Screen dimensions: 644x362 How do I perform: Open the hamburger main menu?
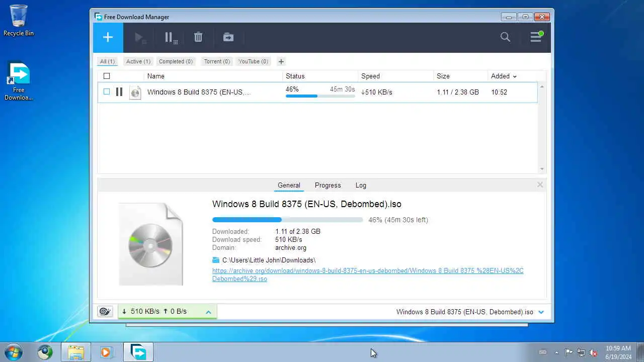[536, 37]
